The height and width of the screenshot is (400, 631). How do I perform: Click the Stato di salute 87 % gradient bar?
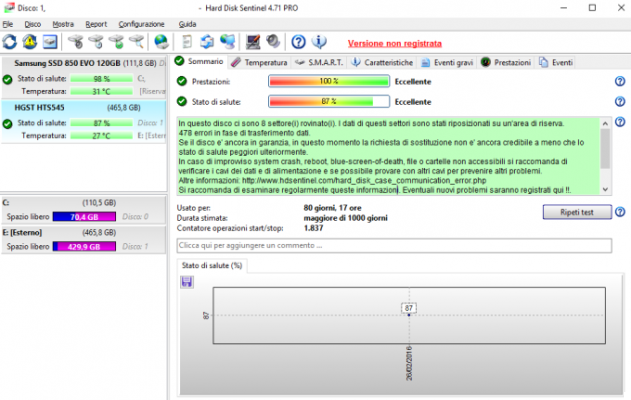329,101
